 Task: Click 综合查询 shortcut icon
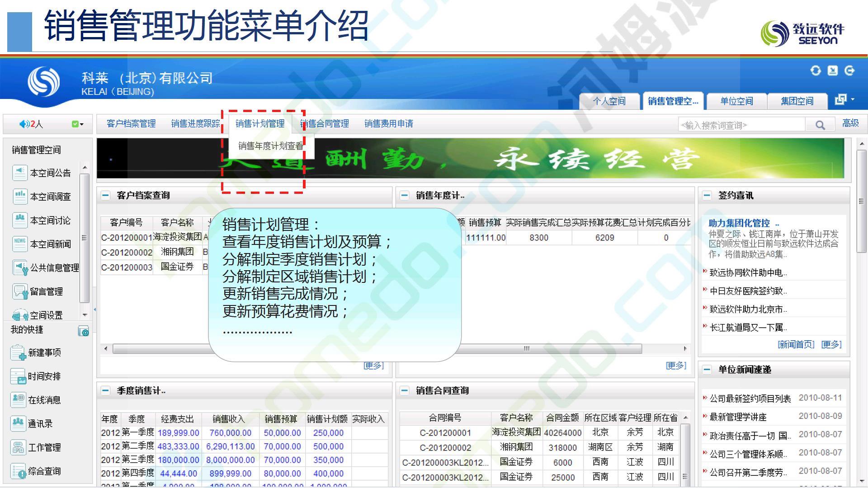(x=18, y=471)
